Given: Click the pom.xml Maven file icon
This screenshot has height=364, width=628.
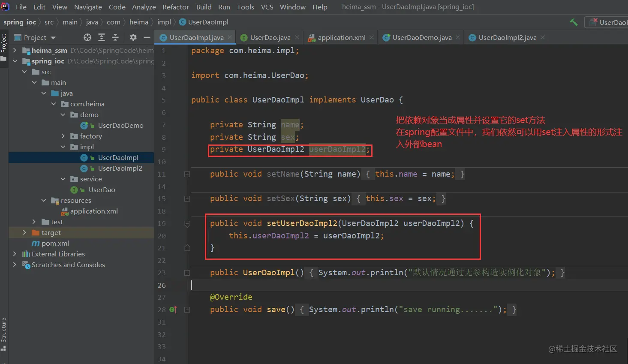Looking at the screenshot, I should (36, 243).
